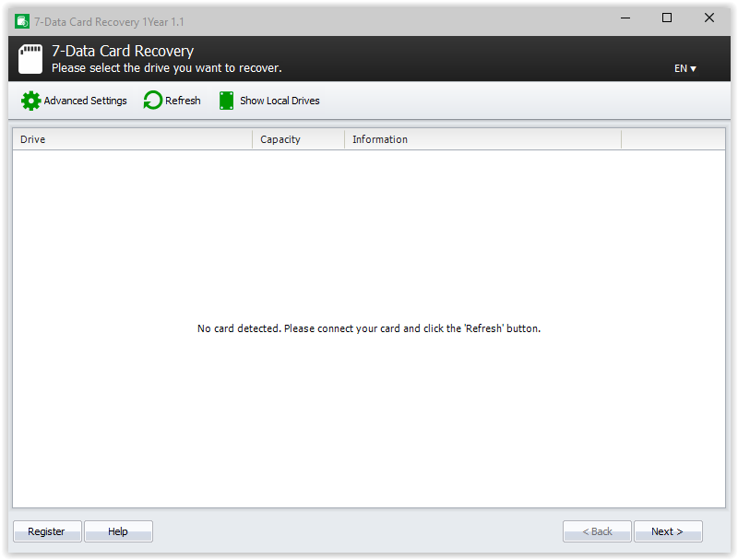Click the green Refresh arrow icon
Viewport: 738px width, 560px height.
click(152, 101)
